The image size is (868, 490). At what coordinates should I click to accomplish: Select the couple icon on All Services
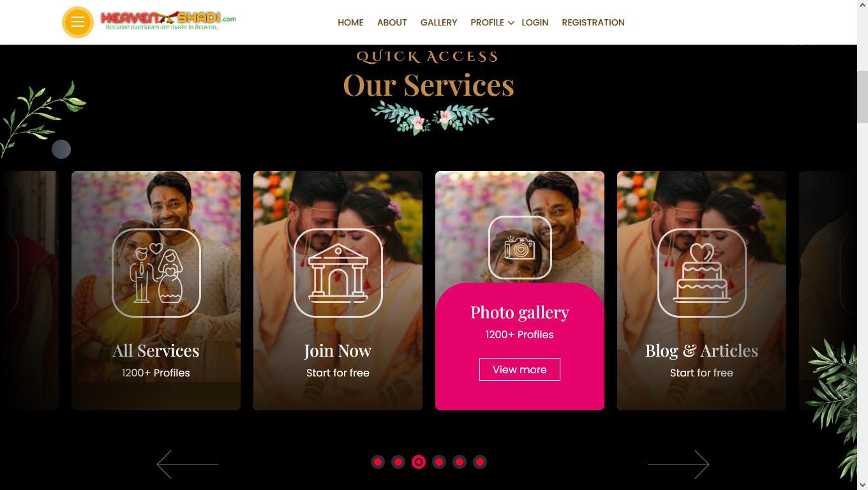tap(156, 273)
